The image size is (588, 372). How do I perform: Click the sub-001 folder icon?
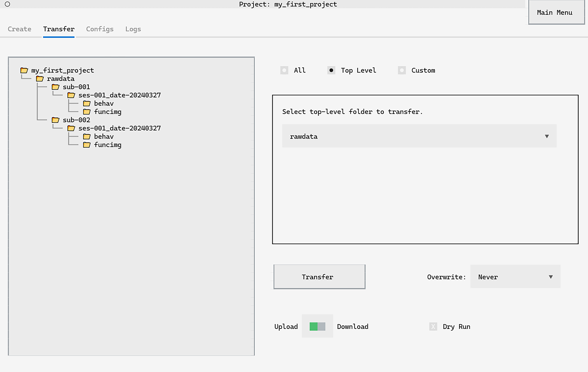tap(55, 87)
